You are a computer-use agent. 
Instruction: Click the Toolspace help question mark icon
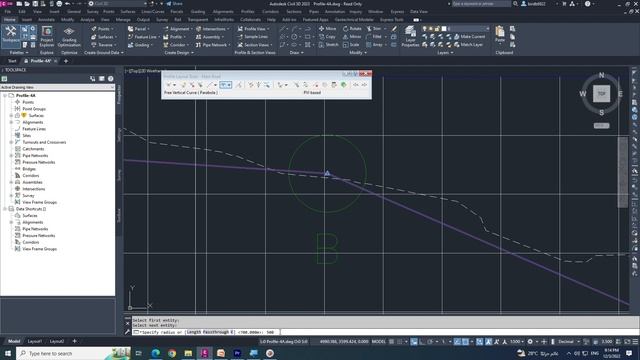(111, 78)
